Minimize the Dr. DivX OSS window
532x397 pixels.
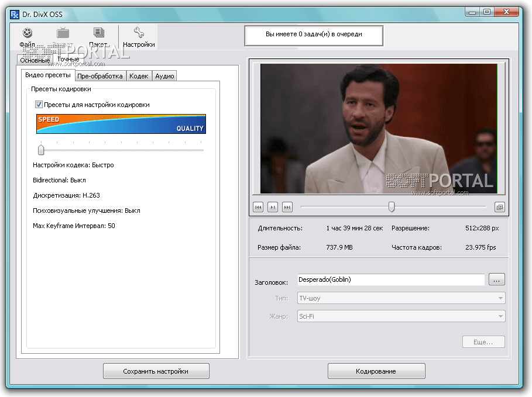pyautogui.click(x=472, y=12)
